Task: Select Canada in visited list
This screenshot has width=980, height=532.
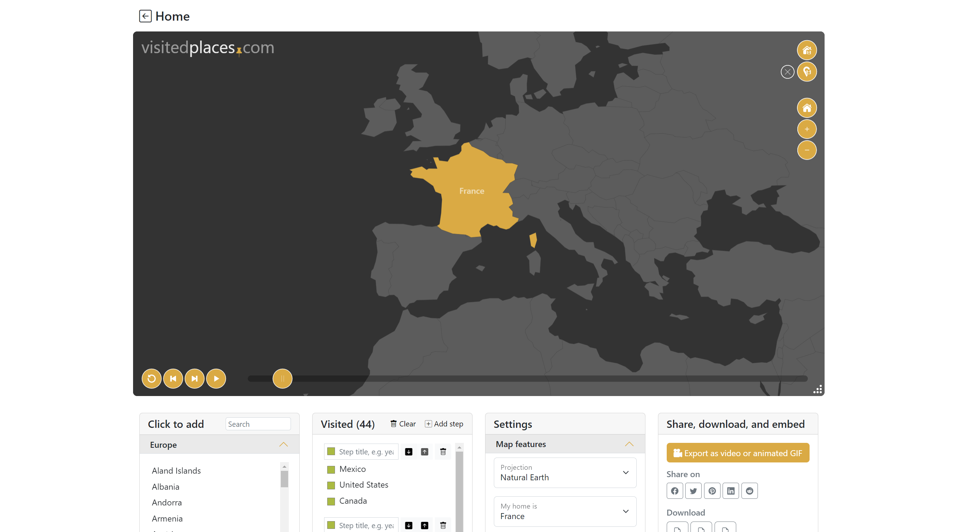Action: click(x=353, y=501)
